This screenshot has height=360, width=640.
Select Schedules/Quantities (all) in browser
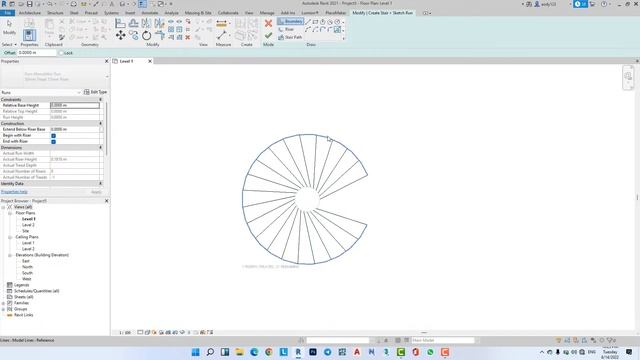click(36, 291)
